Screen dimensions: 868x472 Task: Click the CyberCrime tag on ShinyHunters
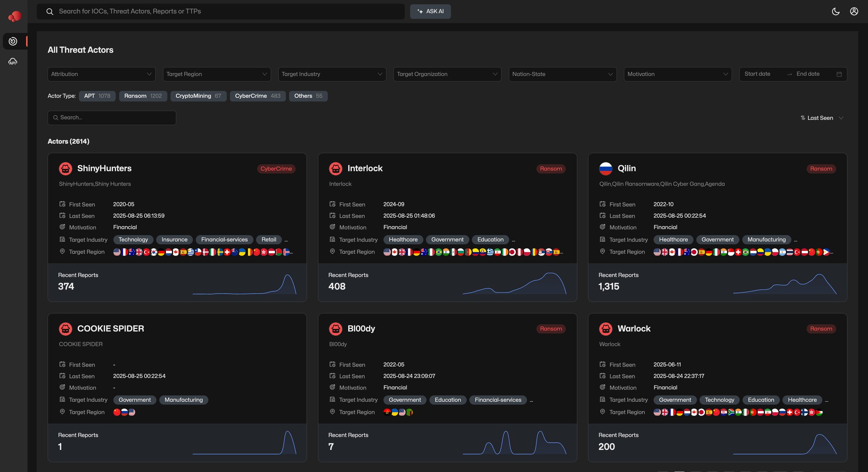coord(276,169)
